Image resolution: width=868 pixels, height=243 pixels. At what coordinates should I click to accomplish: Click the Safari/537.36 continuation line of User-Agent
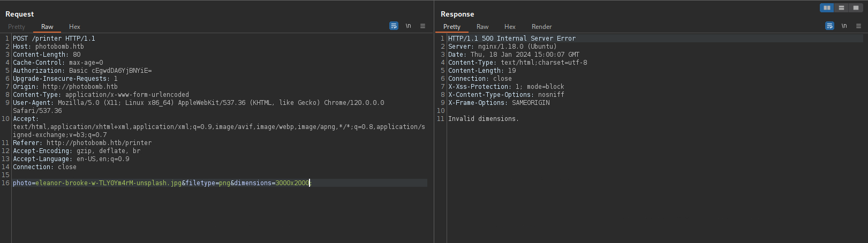coord(37,111)
